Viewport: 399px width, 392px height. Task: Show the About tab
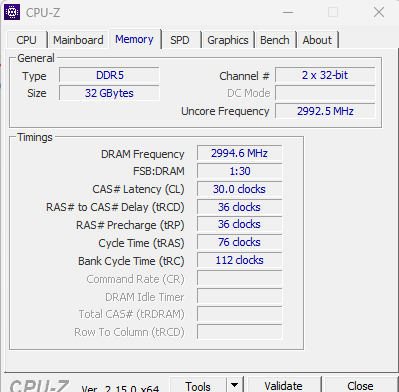coord(317,40)
